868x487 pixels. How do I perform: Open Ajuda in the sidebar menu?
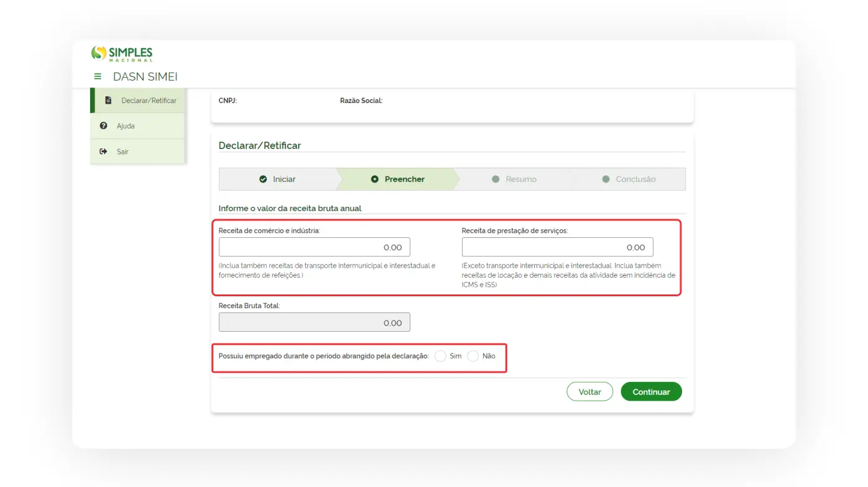[x=126, y=126]
